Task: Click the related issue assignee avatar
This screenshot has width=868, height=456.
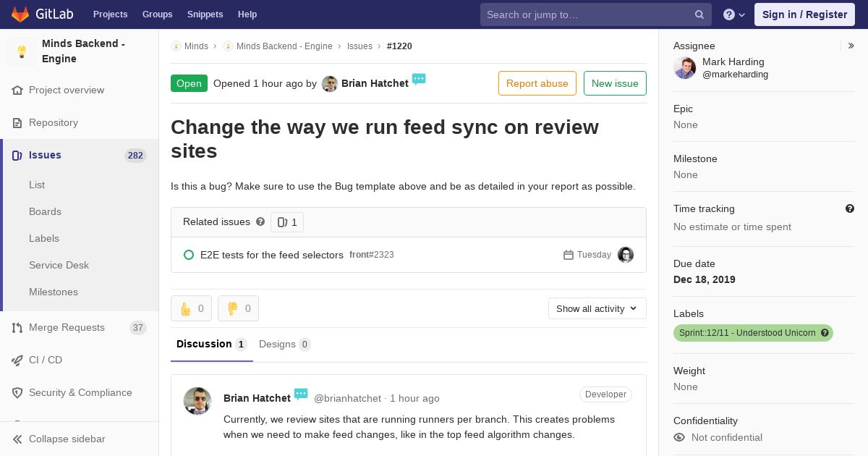Action: pyautogui.click(x=626, y=255)
